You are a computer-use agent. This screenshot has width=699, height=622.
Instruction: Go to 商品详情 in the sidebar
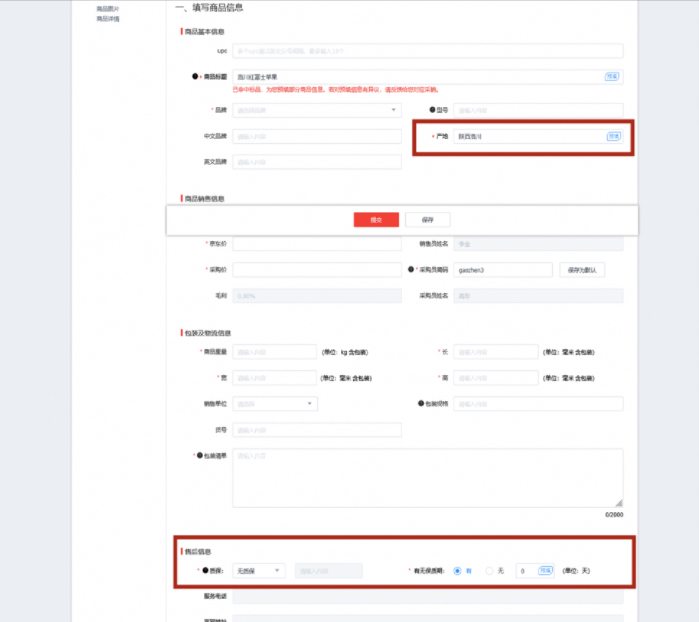coord(107,18)
